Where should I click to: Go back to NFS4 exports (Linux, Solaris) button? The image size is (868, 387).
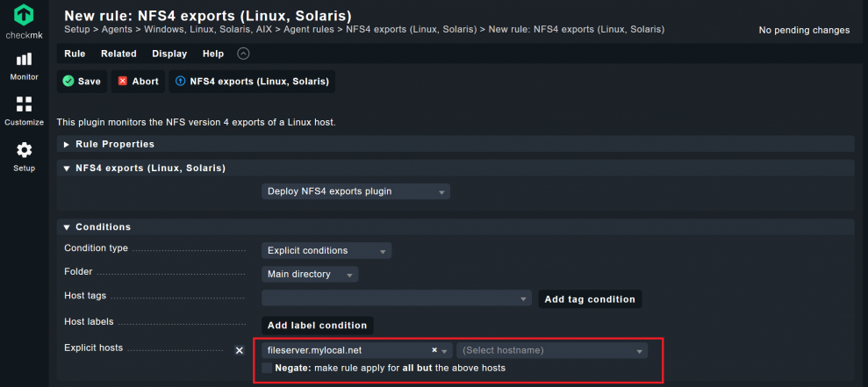[252, 82]
